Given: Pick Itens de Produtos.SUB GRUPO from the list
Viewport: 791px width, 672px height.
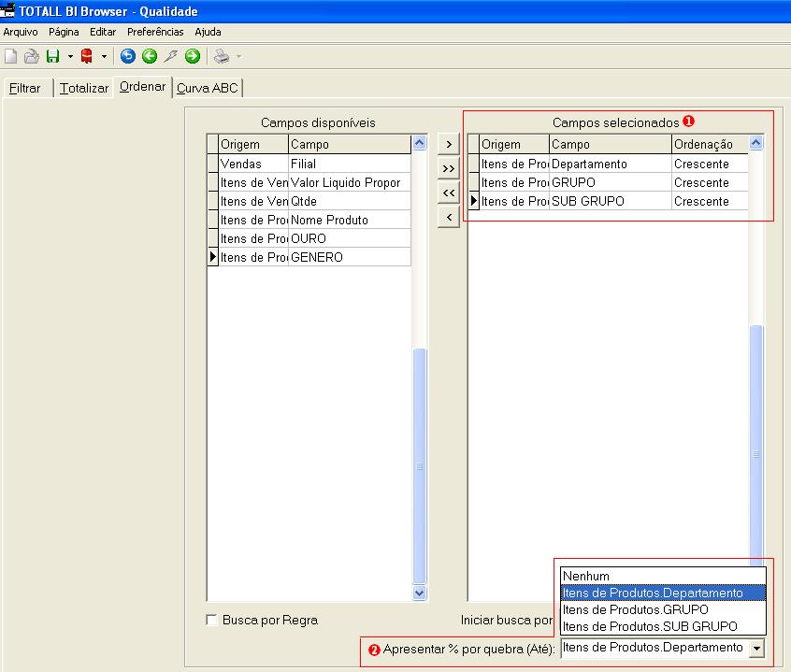Looking at the screenshot, I should [663, 626].
